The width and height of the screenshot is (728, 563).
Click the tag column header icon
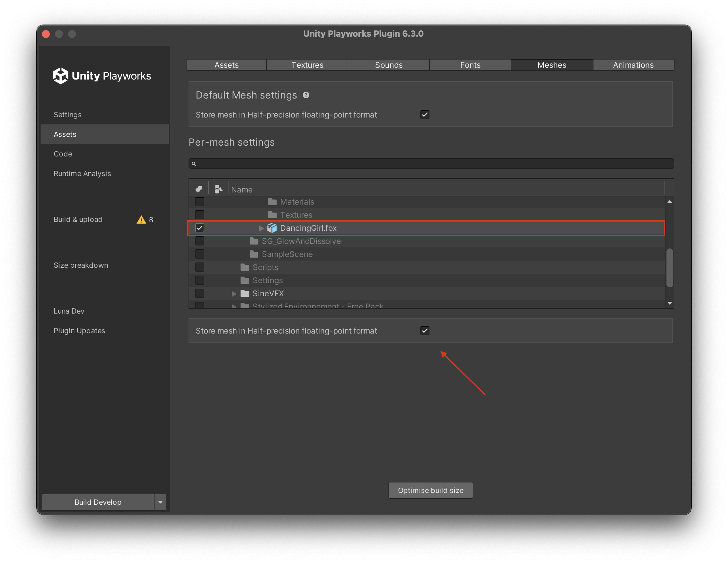(199, 189)
